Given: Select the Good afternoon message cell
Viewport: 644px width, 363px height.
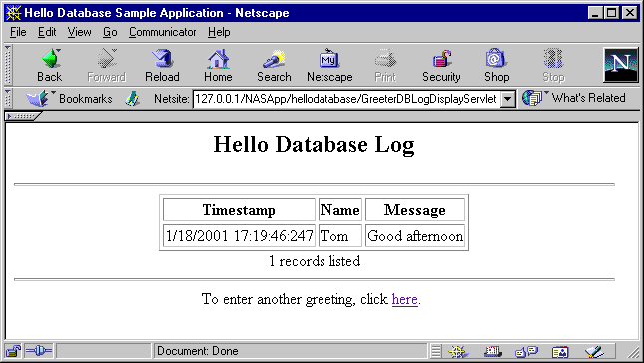Looking at the screenshot, I should click(415, 235).
